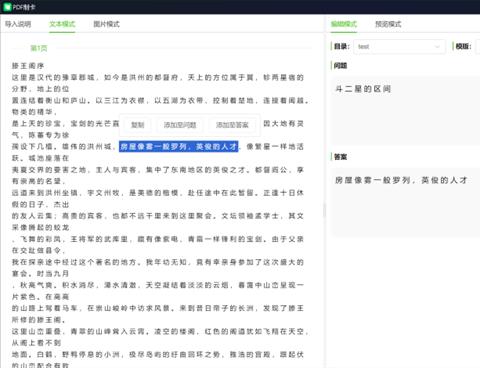Click the 问题 section heading
Screen dimensions: 480x368
[x=341, y=66]
